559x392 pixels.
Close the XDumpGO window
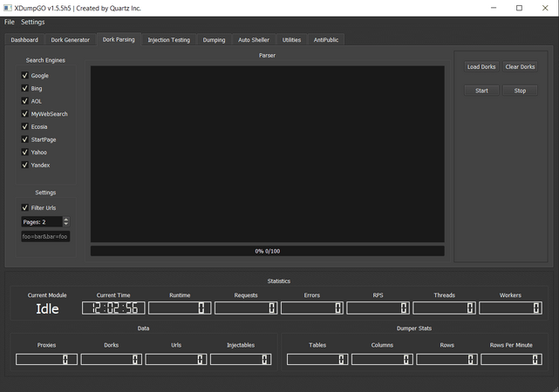[545, 8]
